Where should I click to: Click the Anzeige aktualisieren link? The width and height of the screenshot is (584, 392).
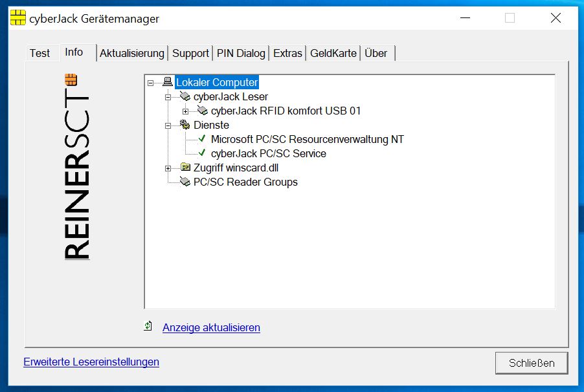211,327
